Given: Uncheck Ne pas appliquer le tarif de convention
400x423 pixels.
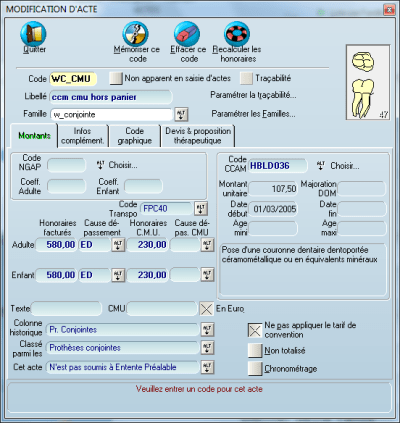Looking at the screenshot, I should coord(255,330).
